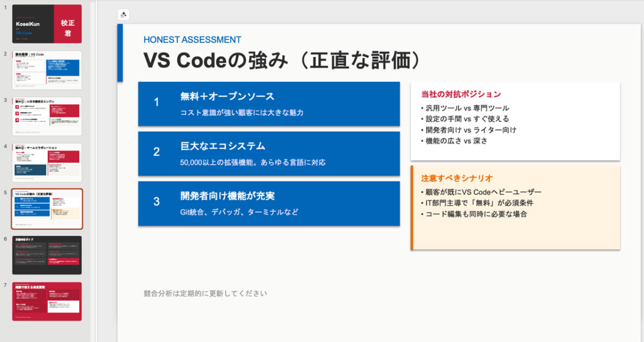Click the bullet '機能の広さ vs 深さ'
This screenshot has width=644, height=342.
pos(454,141)
